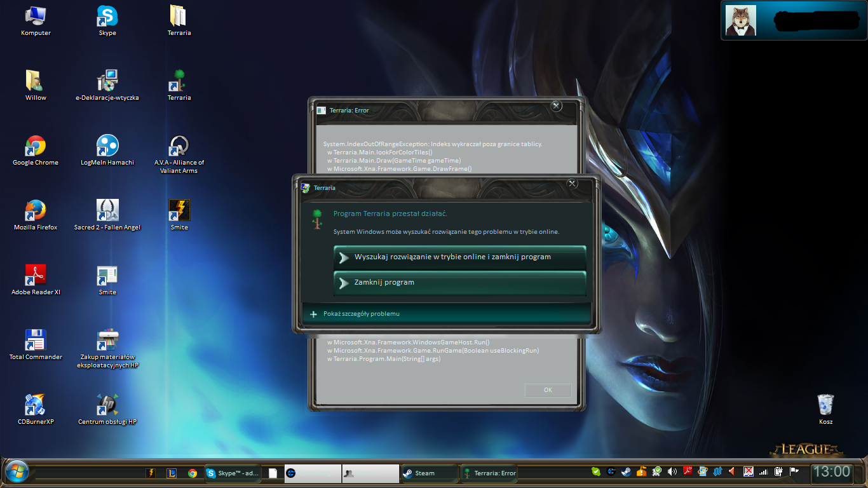
Task: Click the blank document taskbar item
Action: (273, 473)
